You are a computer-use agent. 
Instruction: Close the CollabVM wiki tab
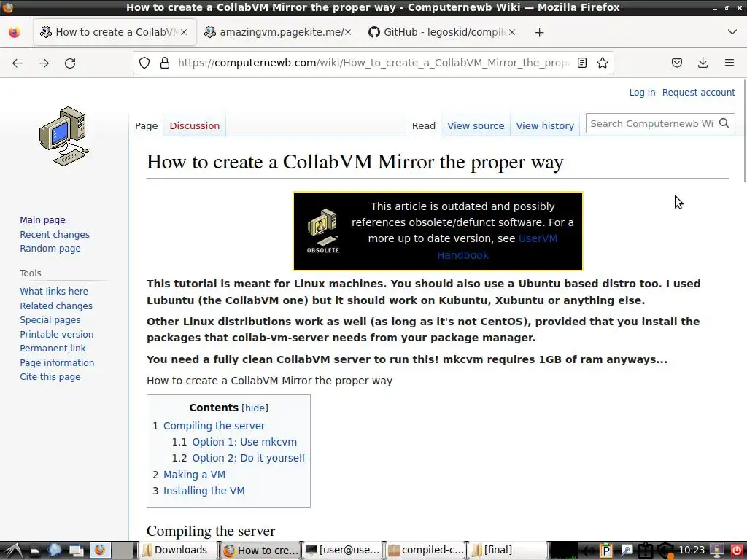point(184,32)
